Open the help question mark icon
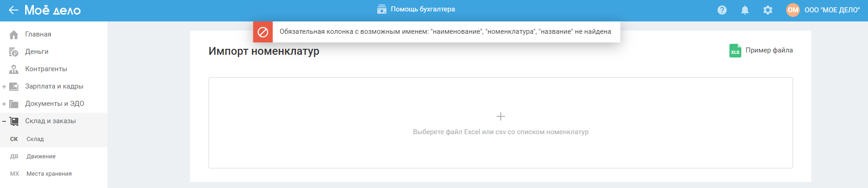Image resolution: width=868 pixels, height=188 pixels. coord(722,10)
